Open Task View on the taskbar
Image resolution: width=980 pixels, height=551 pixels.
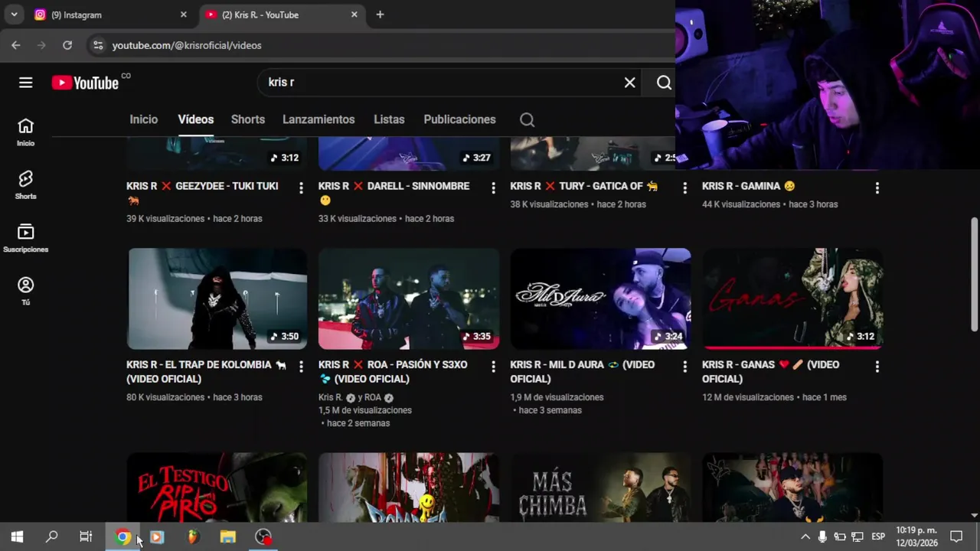tap(86, 537)
